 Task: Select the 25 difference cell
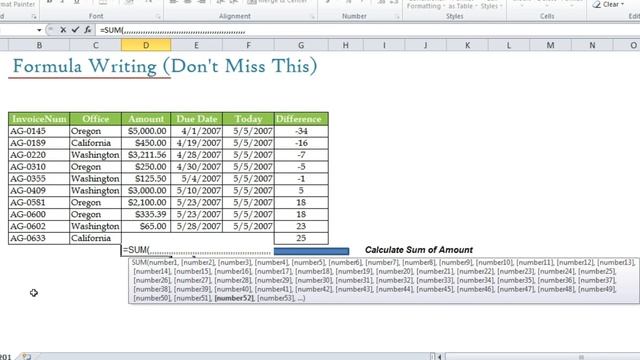click(301, 238)
